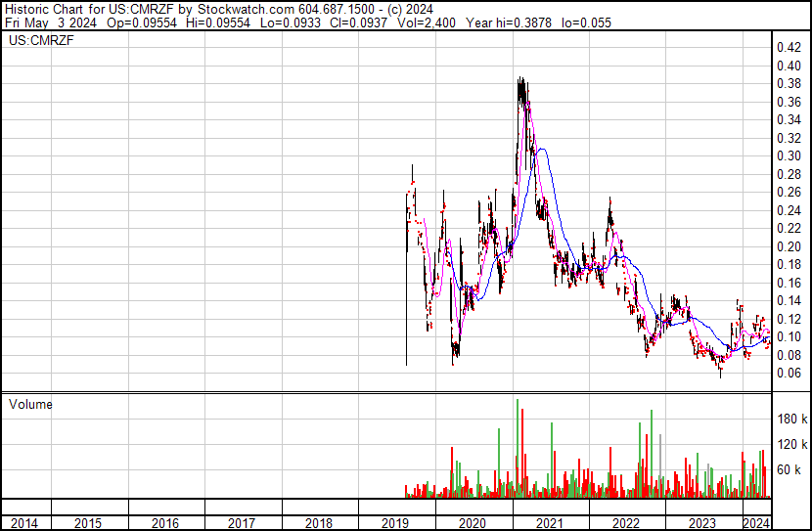Click the 2018 year label

pos(319,524)
